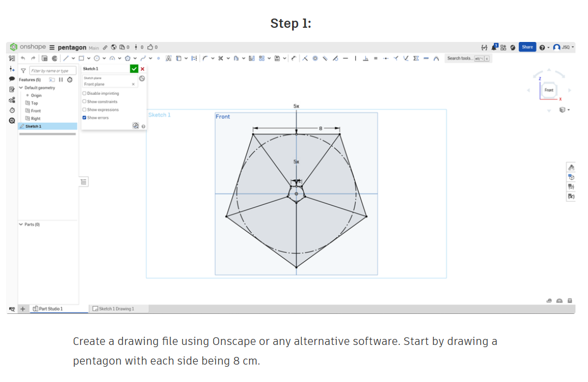Click the 8 dimension value
The height and width of the screenshot is (382, 588).
coord(320,128)
